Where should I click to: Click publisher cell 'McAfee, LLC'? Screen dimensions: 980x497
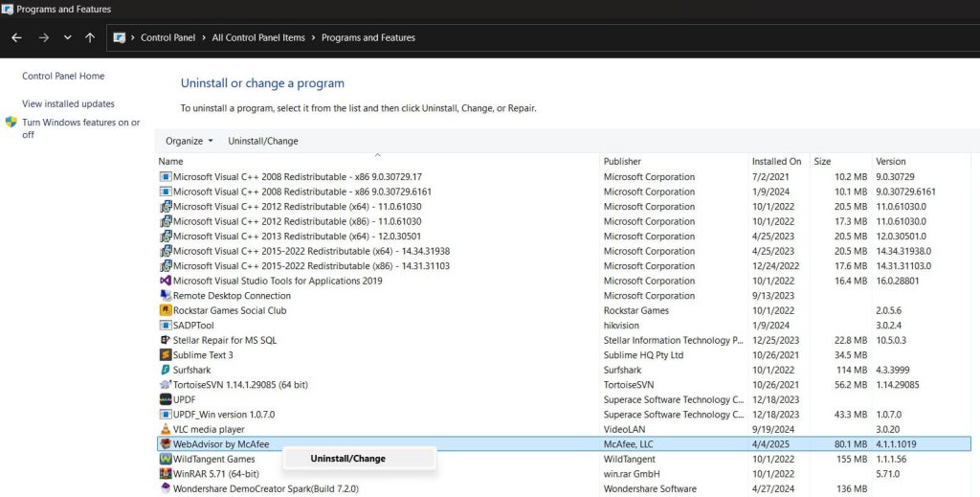[x=628, y=444]
